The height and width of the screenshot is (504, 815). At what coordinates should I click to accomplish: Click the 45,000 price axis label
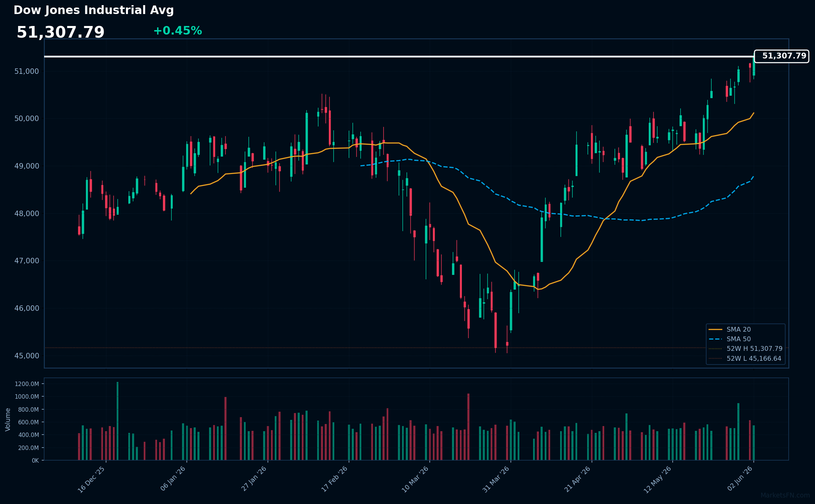(27, 356)
